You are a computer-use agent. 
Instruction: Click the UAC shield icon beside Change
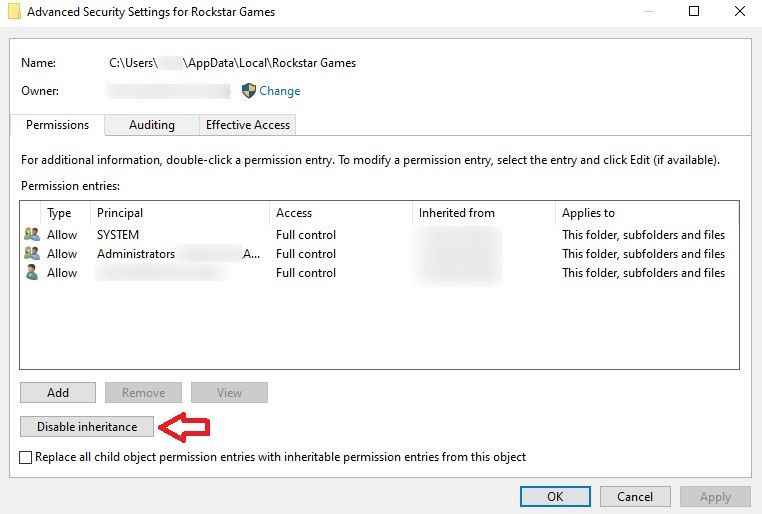tap(249, 91)
